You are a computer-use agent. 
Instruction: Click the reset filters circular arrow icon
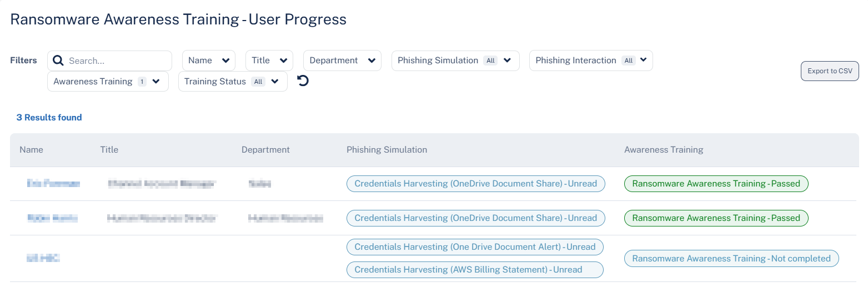click(x=303, y=81)
